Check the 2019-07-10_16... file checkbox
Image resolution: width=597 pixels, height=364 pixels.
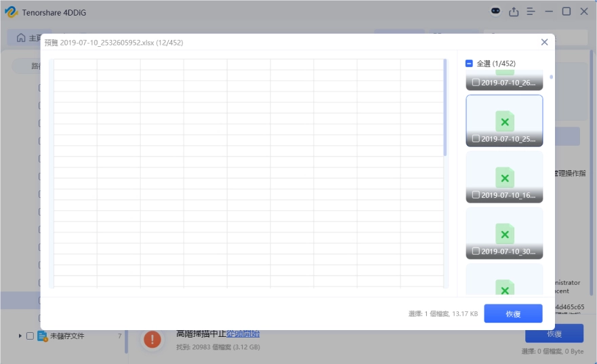(x=476, y=195)
